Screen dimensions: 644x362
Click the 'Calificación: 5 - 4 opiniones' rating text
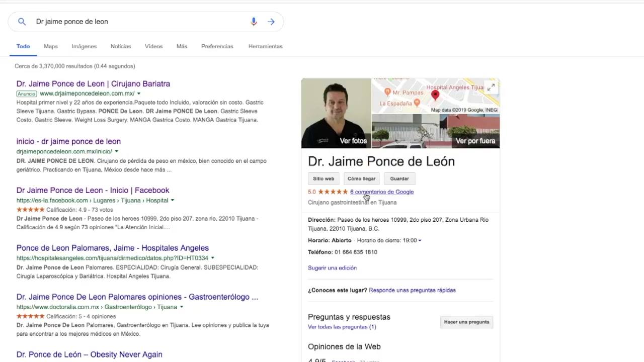point(81,316)
